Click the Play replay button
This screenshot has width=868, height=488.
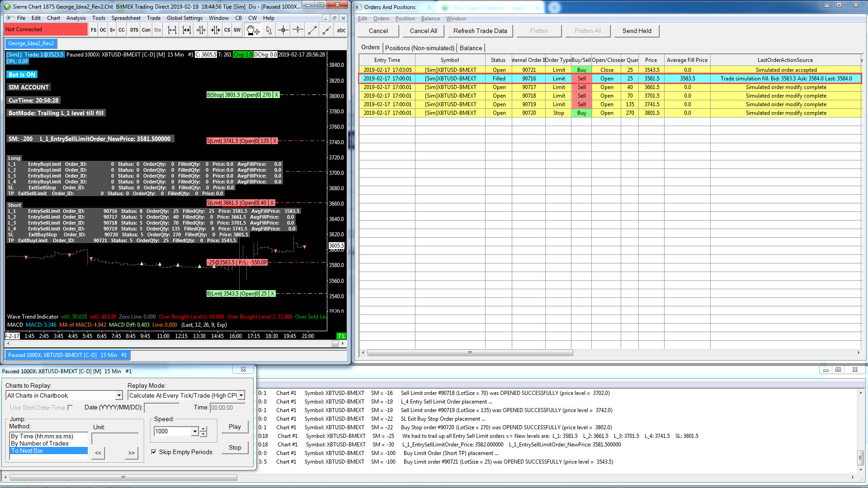coord(235,427)
